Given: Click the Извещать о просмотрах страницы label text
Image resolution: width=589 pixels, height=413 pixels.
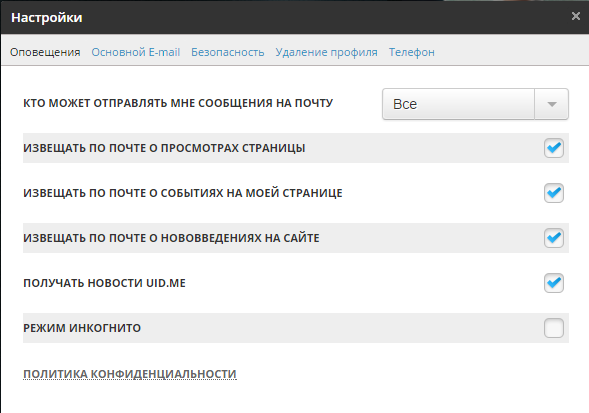Looking at the screenshot, I should click(x=164, y=148).
